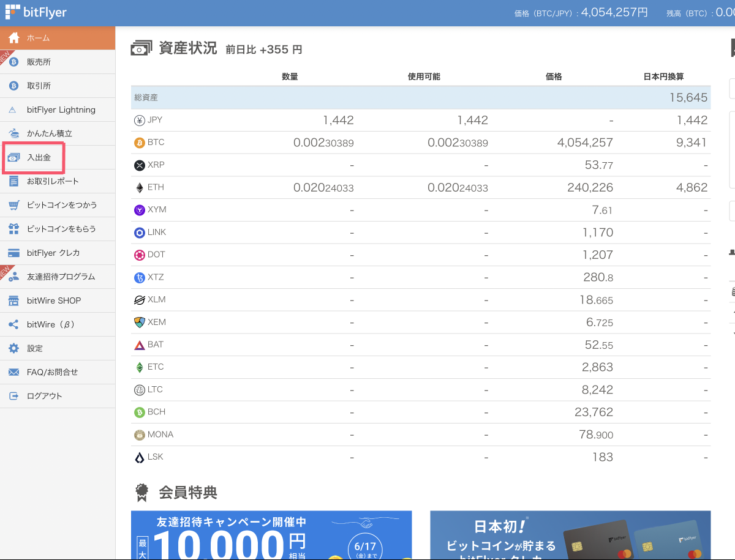Click the 取引所 bitcoin icon
The height and width of the screenshot is (560, 735).
tap(13, 86)
